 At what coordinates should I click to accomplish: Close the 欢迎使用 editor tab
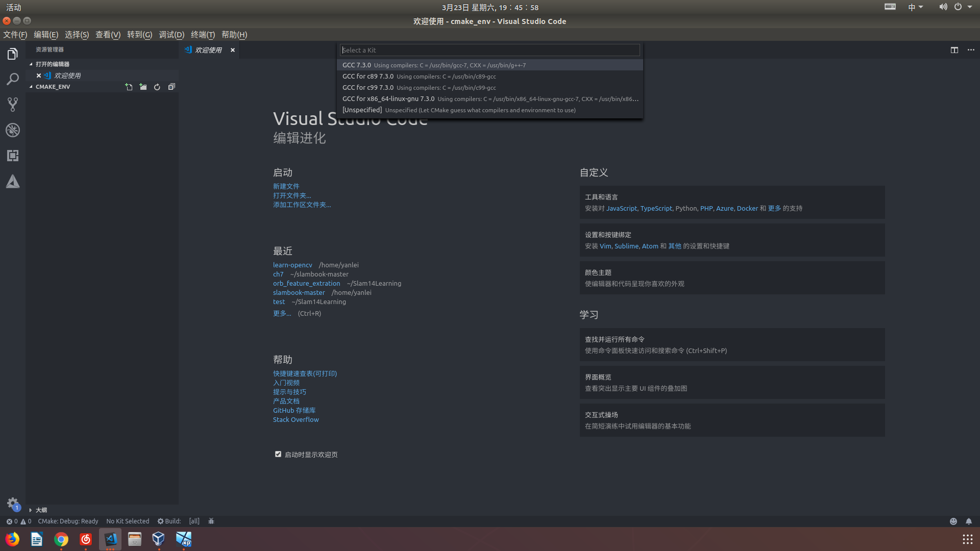[x=233, y=50]
